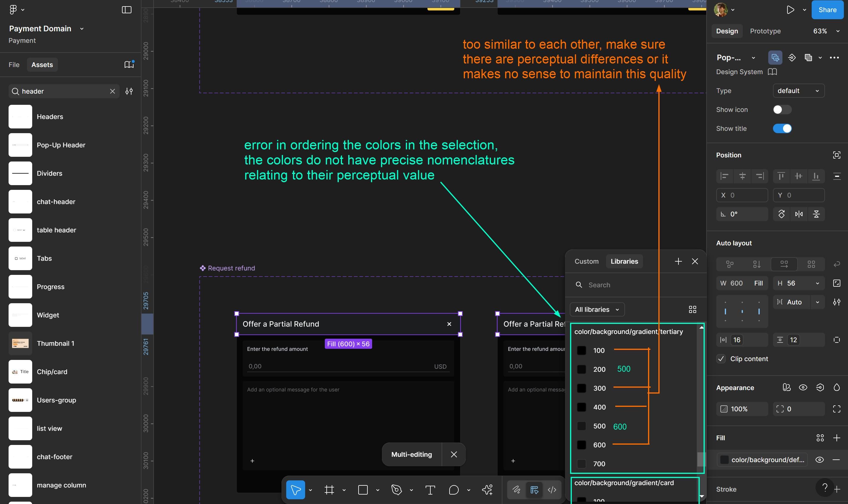Click the color library Search field
Viewport: 848px width, 504px height.
pyautogui.click(x=635, y=285)
